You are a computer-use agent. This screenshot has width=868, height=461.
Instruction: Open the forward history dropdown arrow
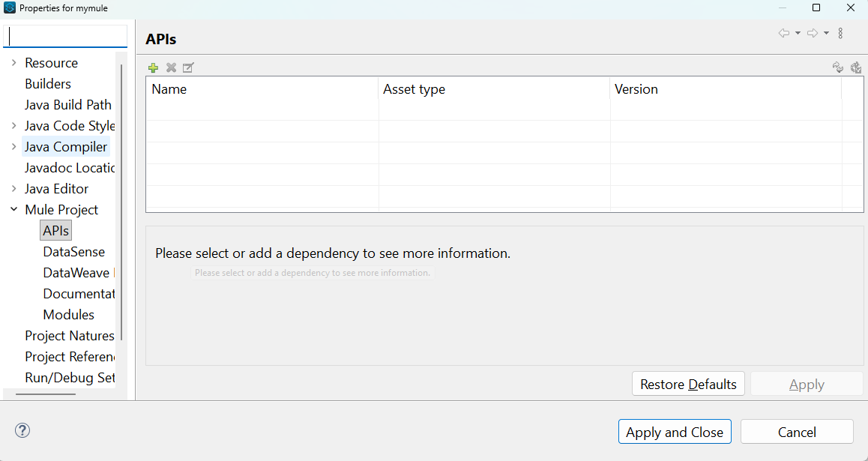[826, 33]
